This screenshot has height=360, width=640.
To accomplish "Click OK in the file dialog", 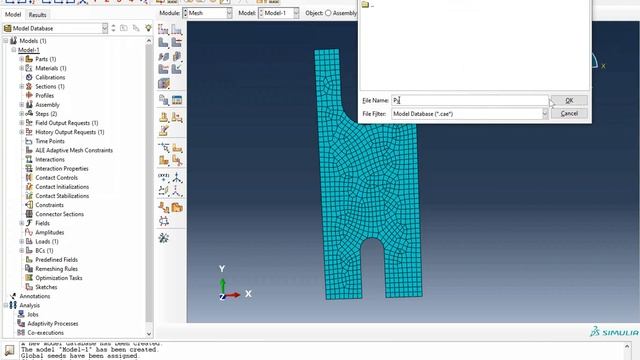I will [x=569, y=100].
